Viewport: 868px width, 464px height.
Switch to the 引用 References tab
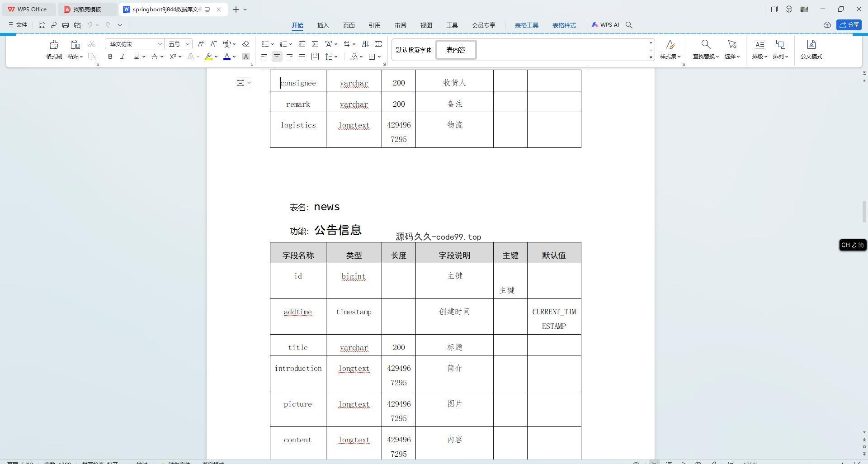(x=374, y=25)
